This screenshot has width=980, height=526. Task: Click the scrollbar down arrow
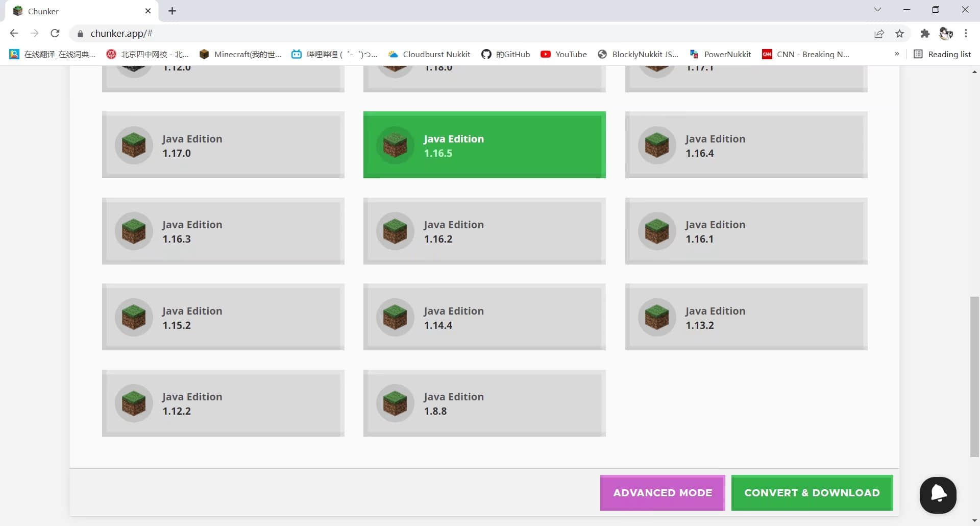974,520
